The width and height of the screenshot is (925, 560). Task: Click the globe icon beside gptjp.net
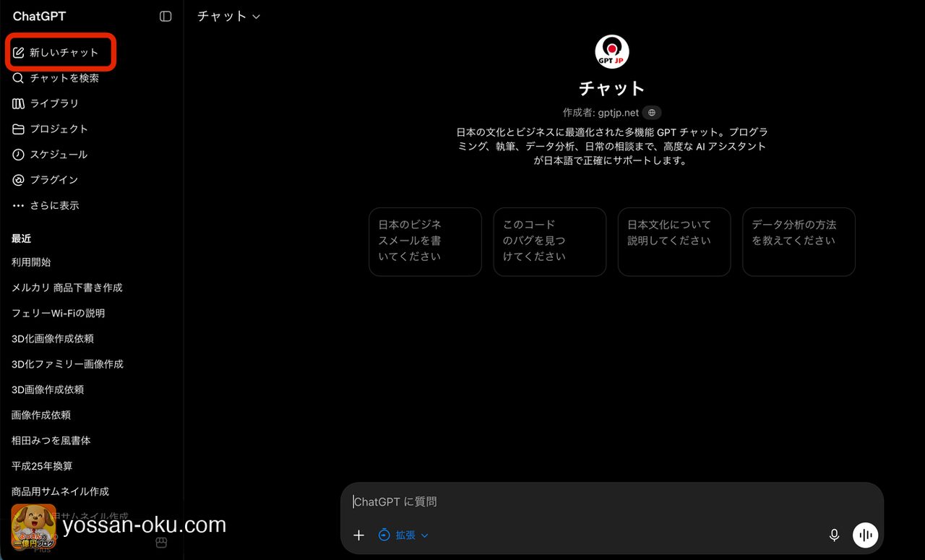[x=652, y=113]
